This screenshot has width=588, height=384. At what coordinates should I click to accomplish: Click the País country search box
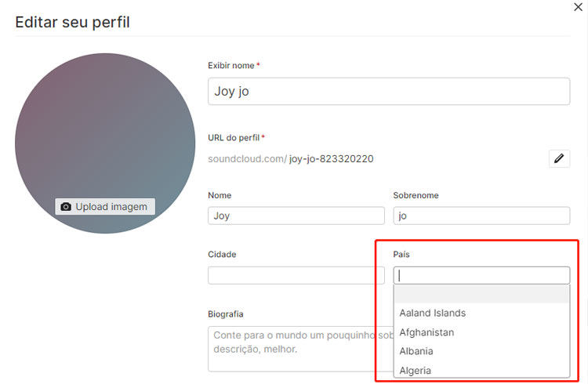point(481,275)
